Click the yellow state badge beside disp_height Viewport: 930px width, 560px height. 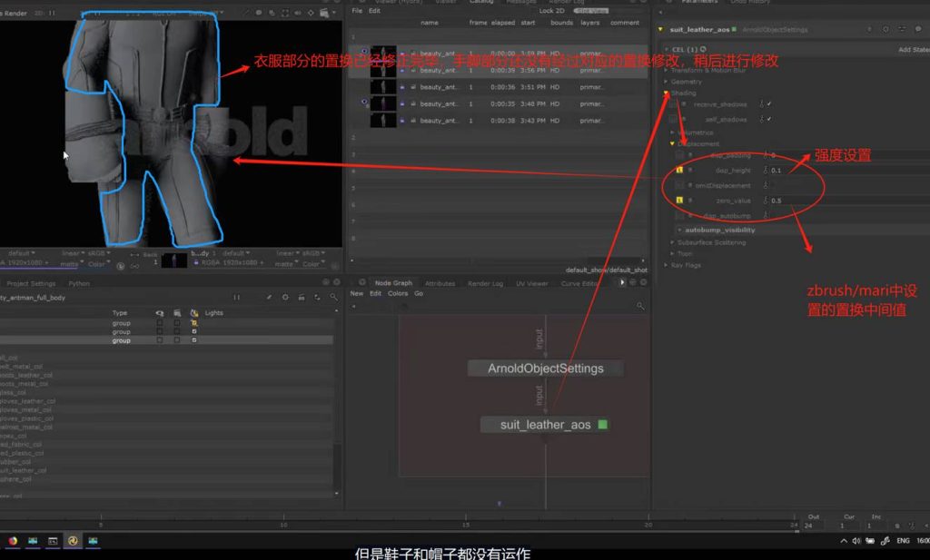679,170
